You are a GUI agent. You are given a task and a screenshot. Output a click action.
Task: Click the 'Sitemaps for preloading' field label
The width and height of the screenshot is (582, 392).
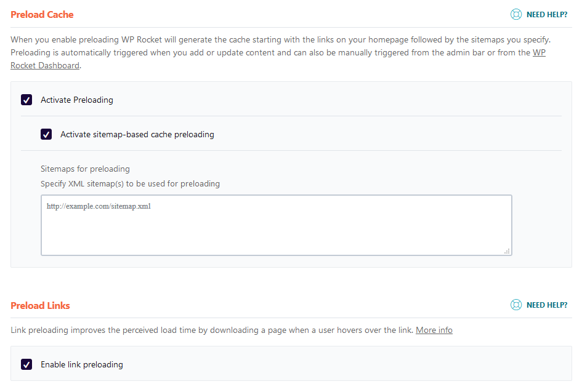click(85, 169)
